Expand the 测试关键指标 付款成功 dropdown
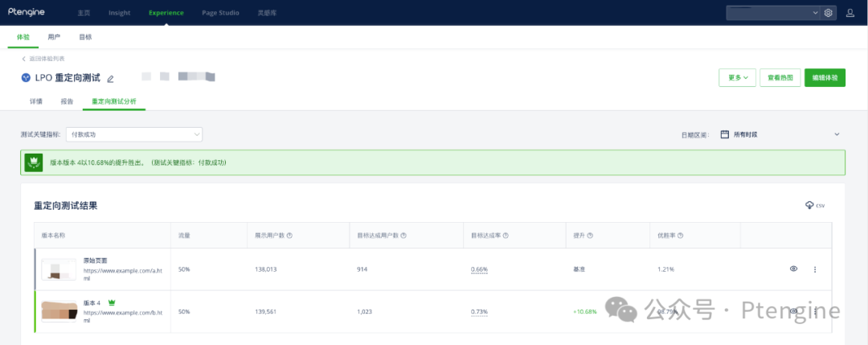 click(134, 134)
